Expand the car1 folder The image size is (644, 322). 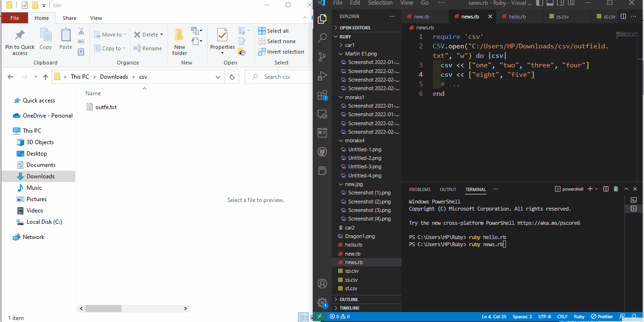point(366,45)
